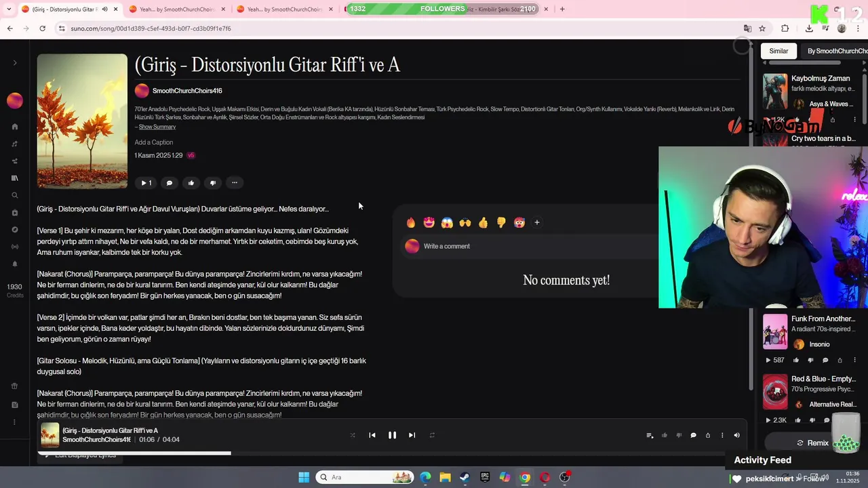Toggle repeat in the player bar
Screen dimensions: 868x488
click(432, 435)
